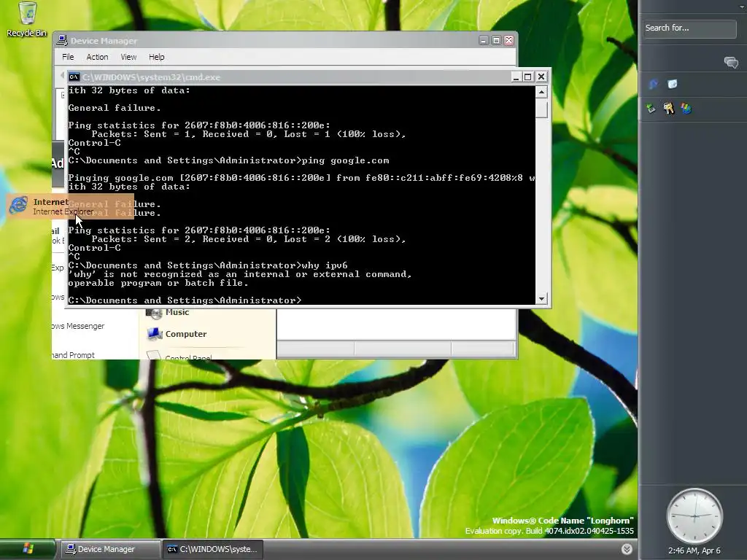Open the cmd.exe title bar system icon
Screen dimensions: 747x560
click(x=74, y=77)
